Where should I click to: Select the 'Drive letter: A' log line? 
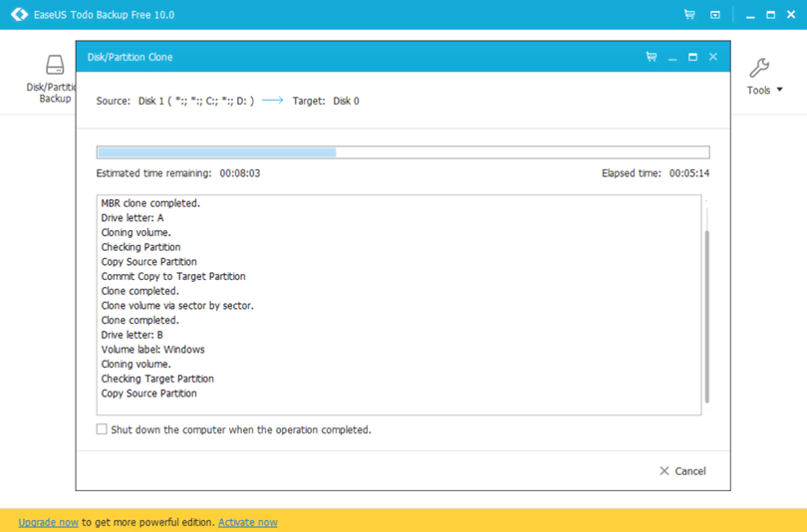[x=133, y=217]
